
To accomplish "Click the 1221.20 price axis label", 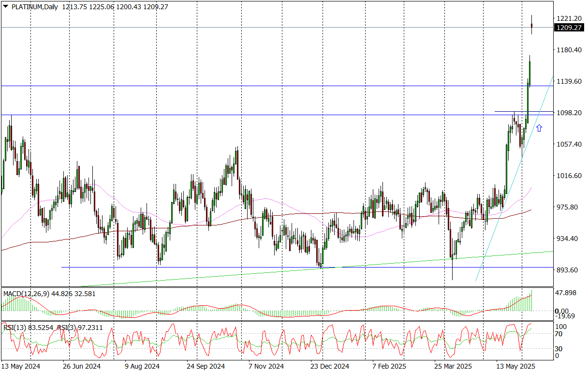I will click(569, 18).
